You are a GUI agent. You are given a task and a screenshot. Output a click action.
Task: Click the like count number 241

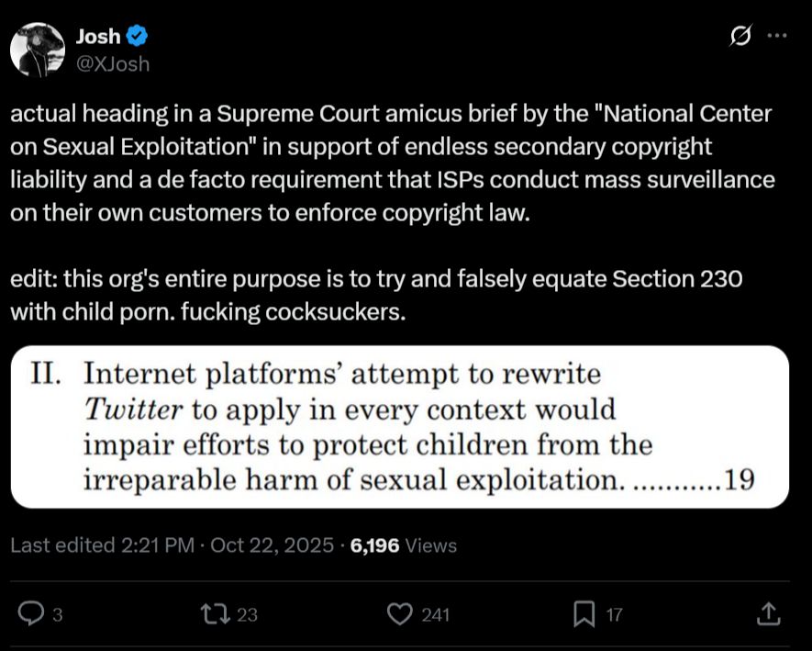pos(435,615)
